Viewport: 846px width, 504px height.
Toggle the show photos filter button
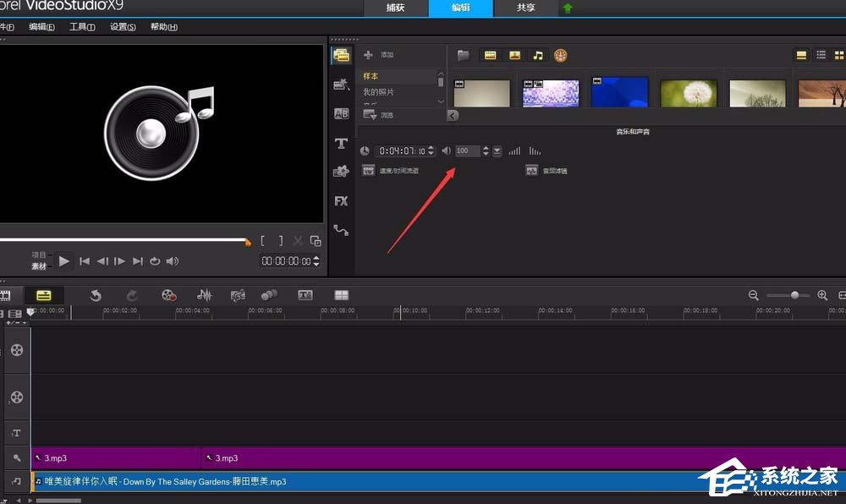514,56
